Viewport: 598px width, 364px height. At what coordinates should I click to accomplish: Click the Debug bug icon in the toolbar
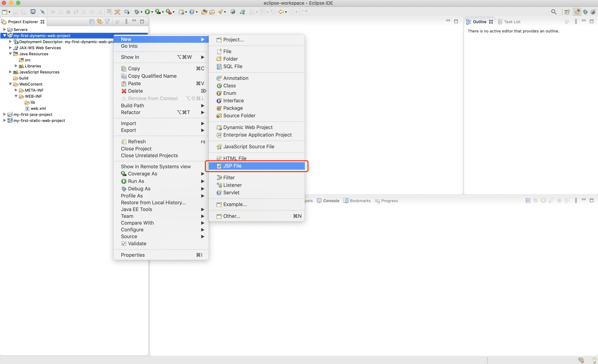[x=137, y=12]
